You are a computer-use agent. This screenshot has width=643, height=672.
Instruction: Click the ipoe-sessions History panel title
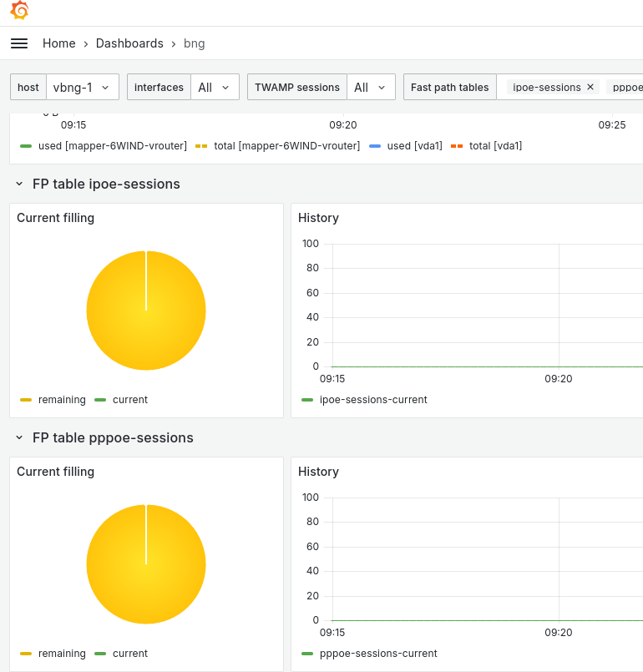coord(318,218)
